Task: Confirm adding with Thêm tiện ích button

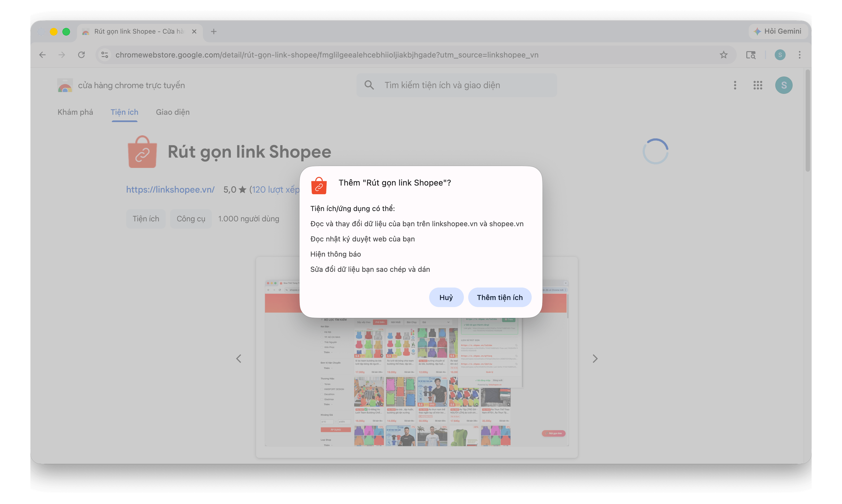Action: pos(499,297)
